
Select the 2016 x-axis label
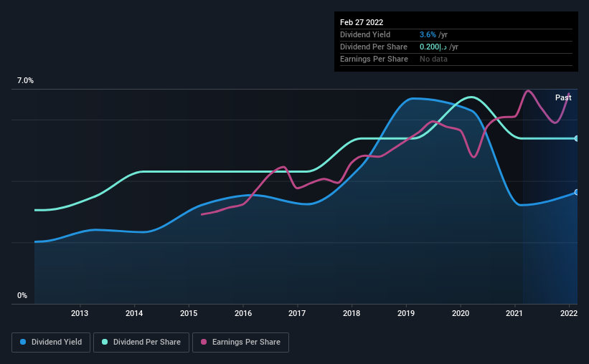tap(243, 313)
